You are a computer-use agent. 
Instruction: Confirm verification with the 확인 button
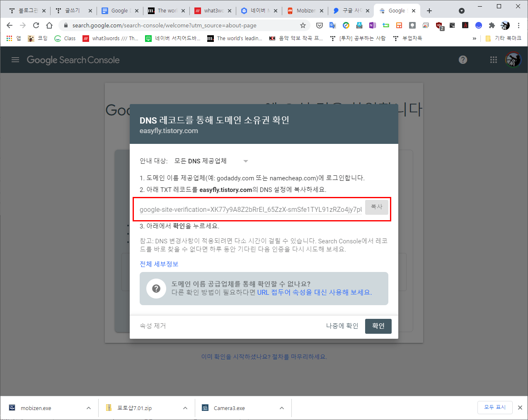(378, 326)
